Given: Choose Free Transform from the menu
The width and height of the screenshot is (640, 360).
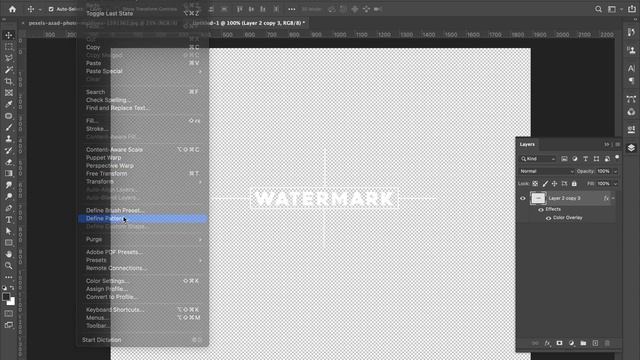Looking at the screenshot, I should tap(142, 174).
